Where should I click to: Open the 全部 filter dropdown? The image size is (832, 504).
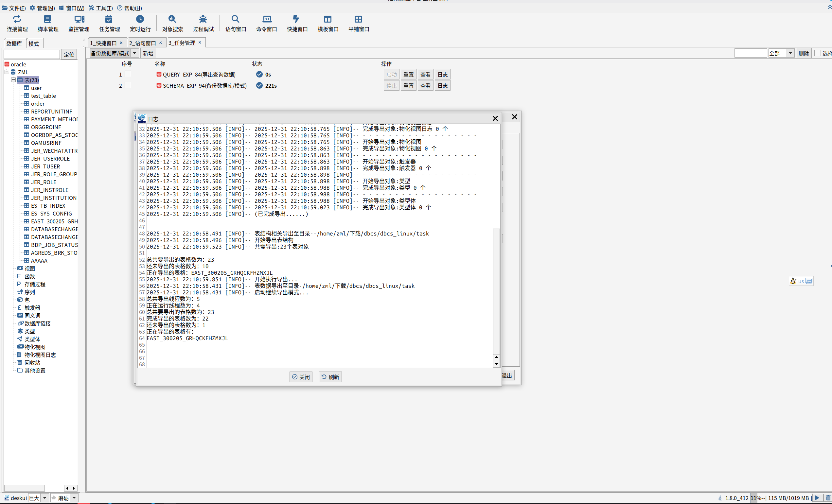[790, 53]
